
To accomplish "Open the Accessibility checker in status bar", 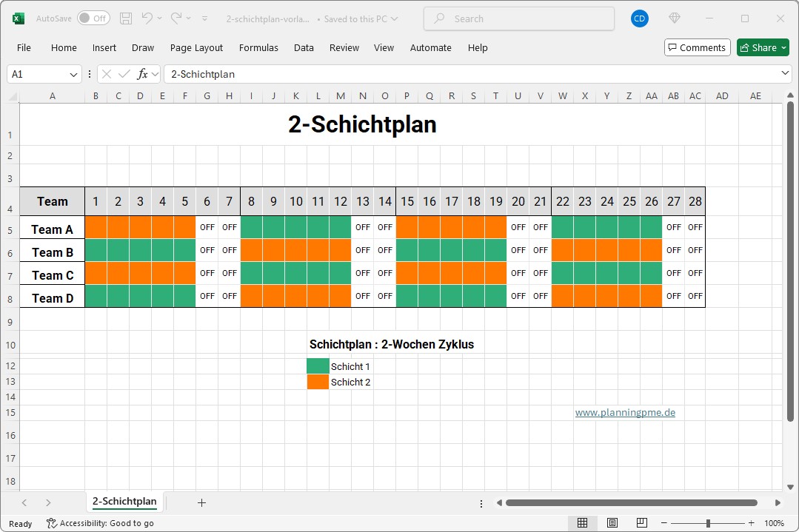I will [100, 523].
